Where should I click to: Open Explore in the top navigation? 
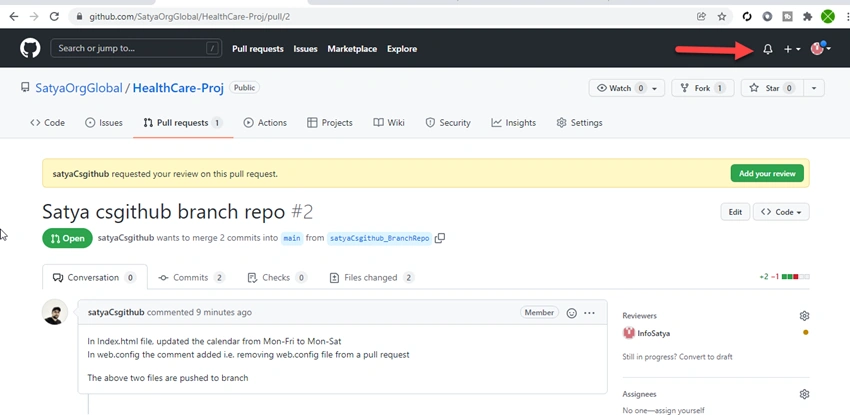402,49
